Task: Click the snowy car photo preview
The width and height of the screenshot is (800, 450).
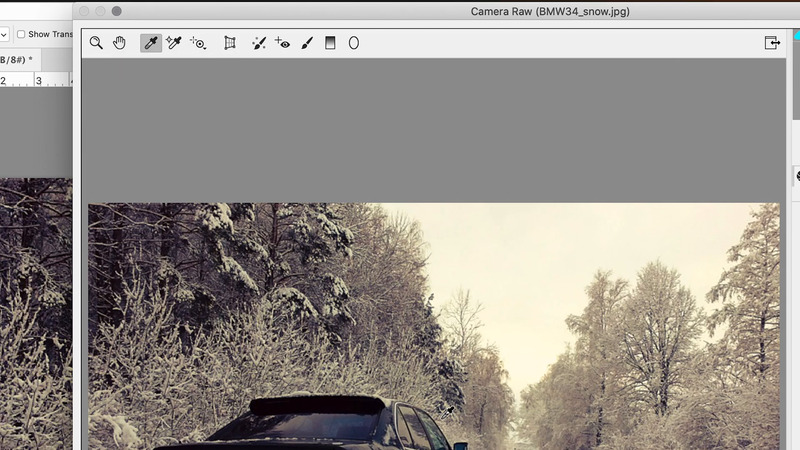Action: (x=430, y=320)
